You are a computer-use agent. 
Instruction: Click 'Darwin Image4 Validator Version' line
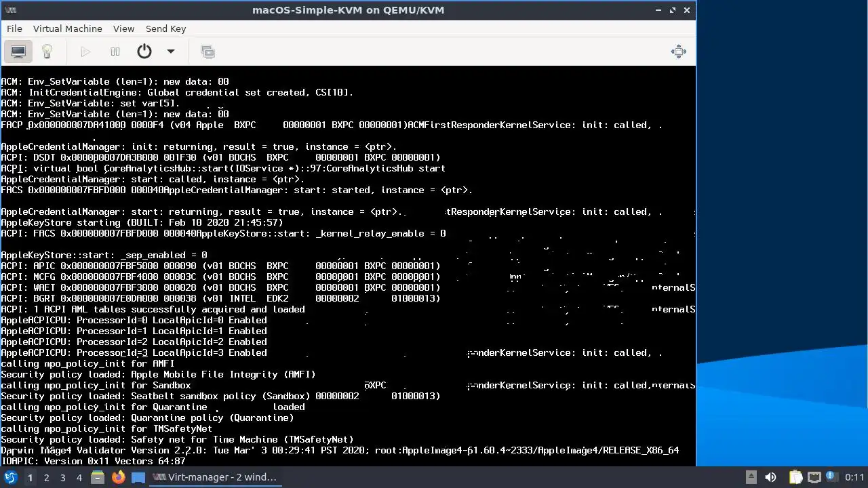point(340,450)
